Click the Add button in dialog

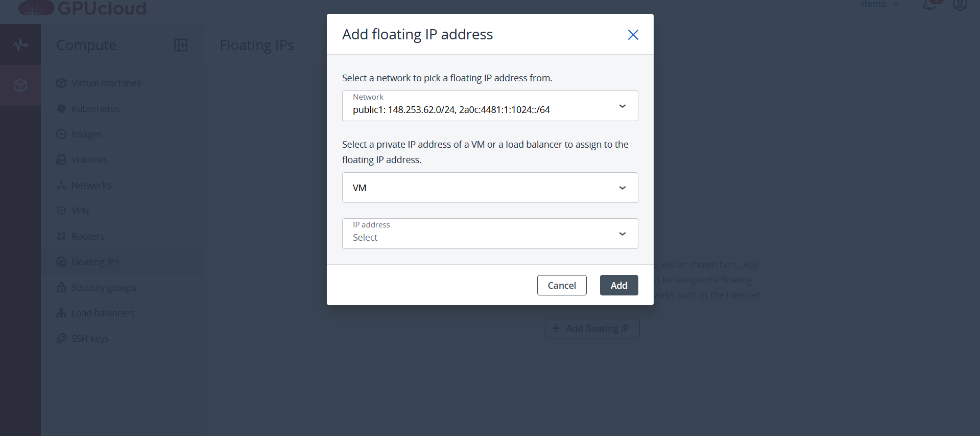coord(619,285)
